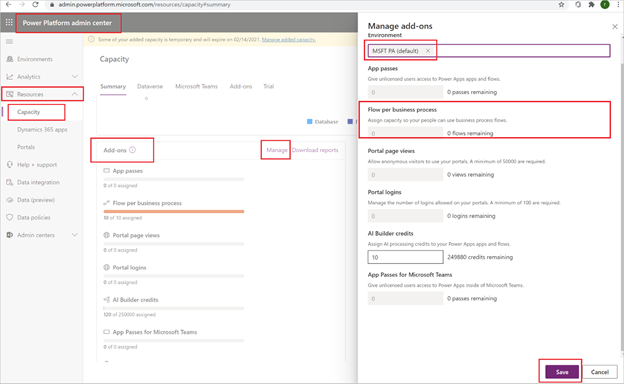Remove MSFT PA (default) environment tag
The image size is (624, 384).
coord(428,51)
